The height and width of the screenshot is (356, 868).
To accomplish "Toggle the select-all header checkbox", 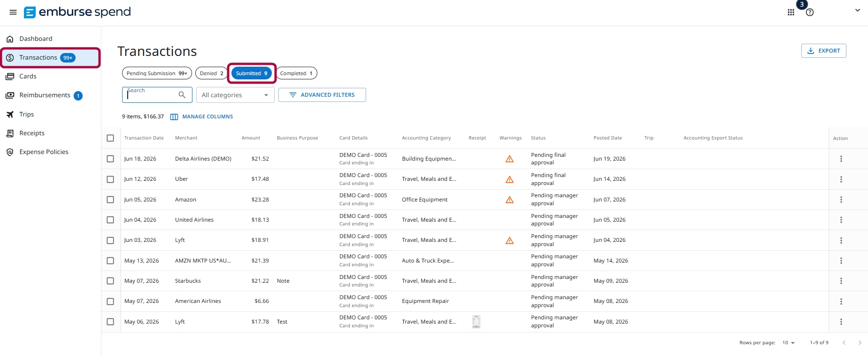I will [x=110, y=138].
